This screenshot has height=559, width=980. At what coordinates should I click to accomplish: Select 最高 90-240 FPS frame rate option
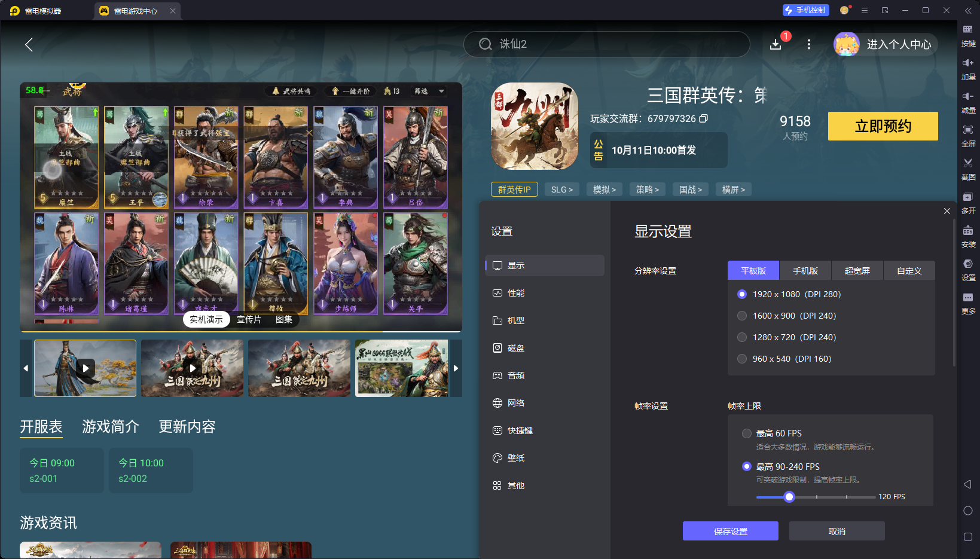coord(747,466)
